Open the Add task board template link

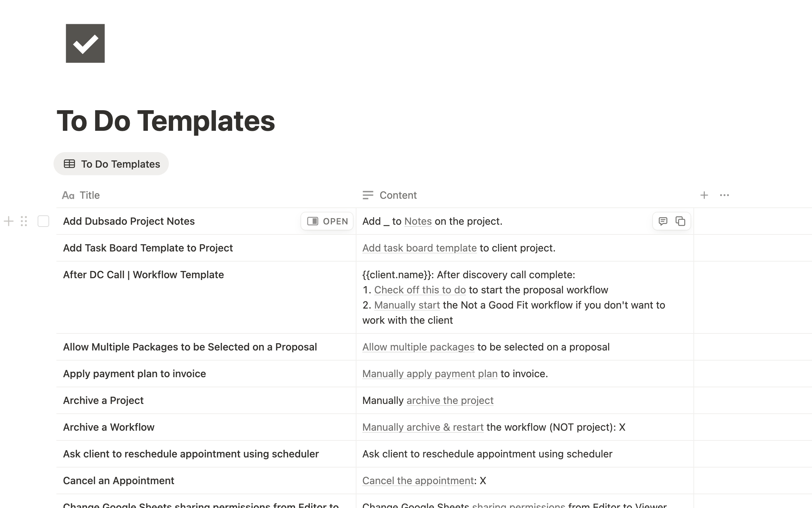tap(419, 248)
